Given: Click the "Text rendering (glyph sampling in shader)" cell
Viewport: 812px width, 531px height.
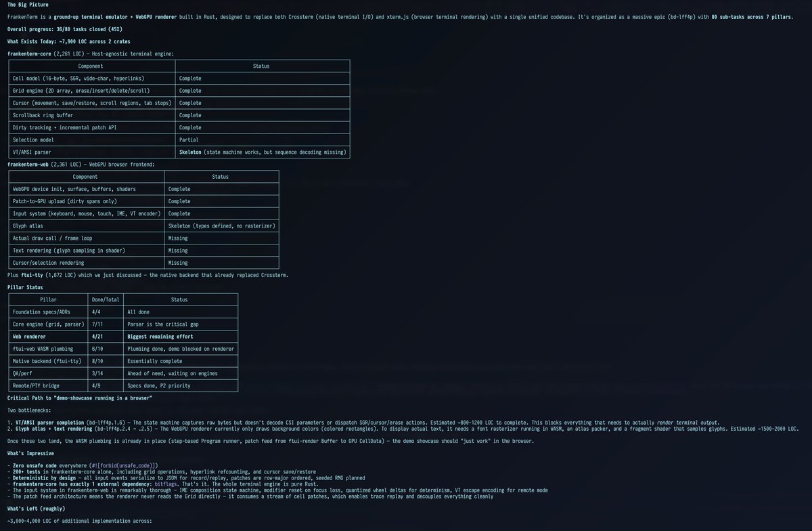Looking at the screenshot, I should (86, 251).
